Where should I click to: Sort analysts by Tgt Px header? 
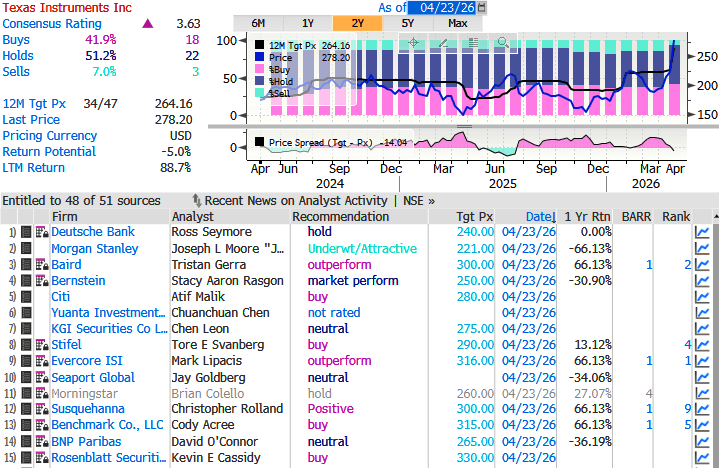[474, 216]
